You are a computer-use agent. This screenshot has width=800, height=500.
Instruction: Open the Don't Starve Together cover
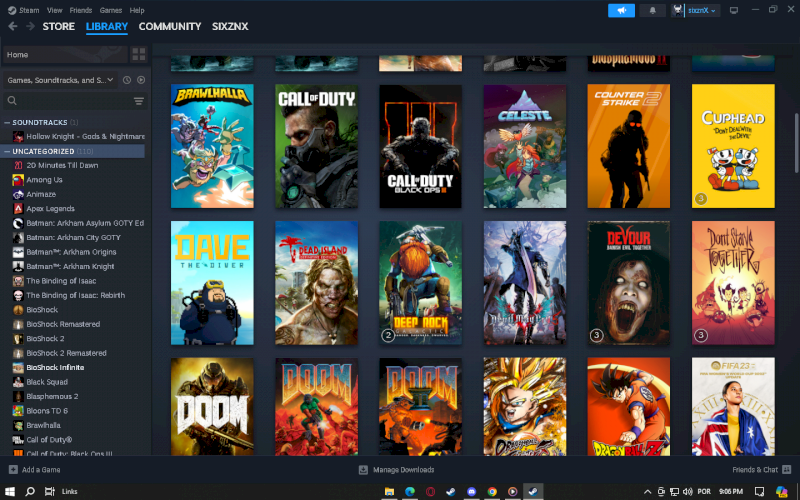pos(733,283)
